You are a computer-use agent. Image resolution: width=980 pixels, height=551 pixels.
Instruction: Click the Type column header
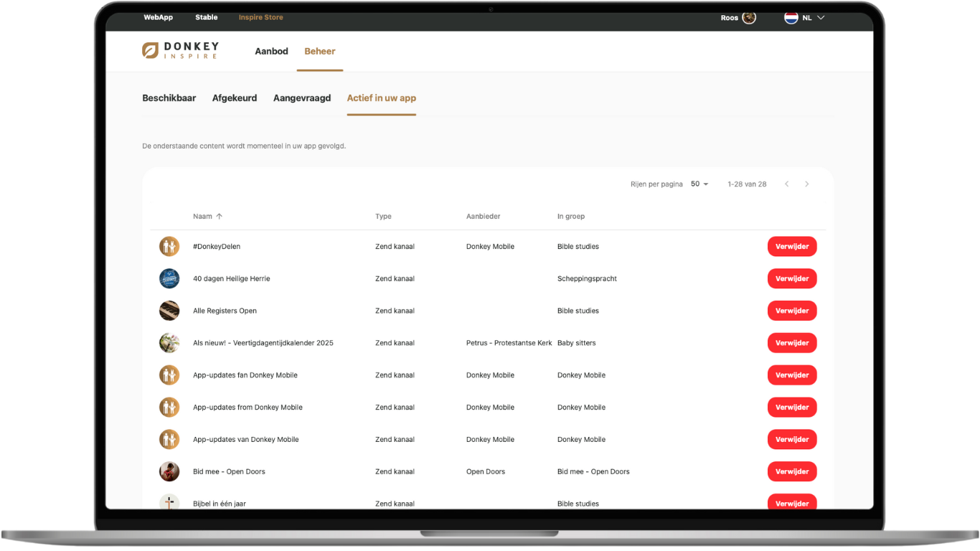(383, 216)
